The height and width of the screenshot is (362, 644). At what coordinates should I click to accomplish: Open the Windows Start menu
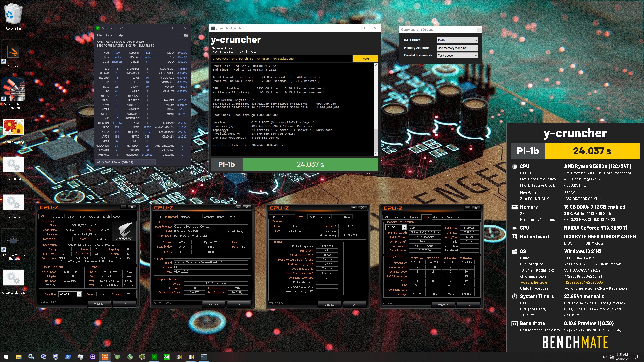6,357
